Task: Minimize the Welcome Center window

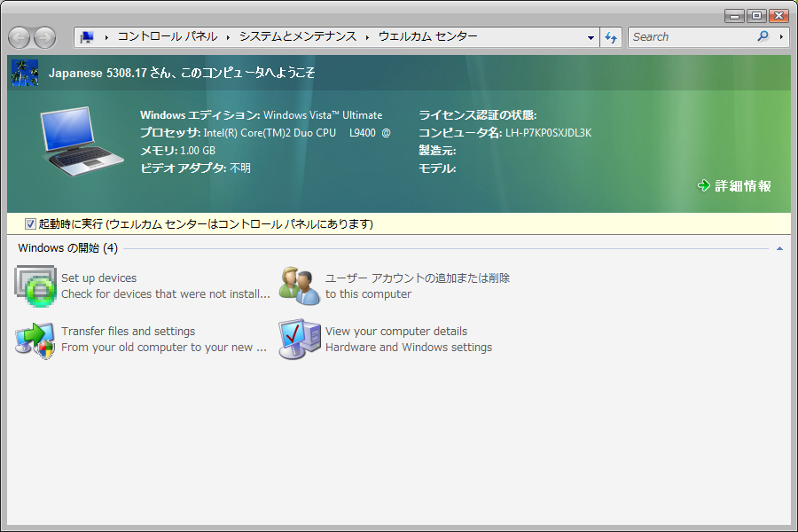Action: coord(734,16)
